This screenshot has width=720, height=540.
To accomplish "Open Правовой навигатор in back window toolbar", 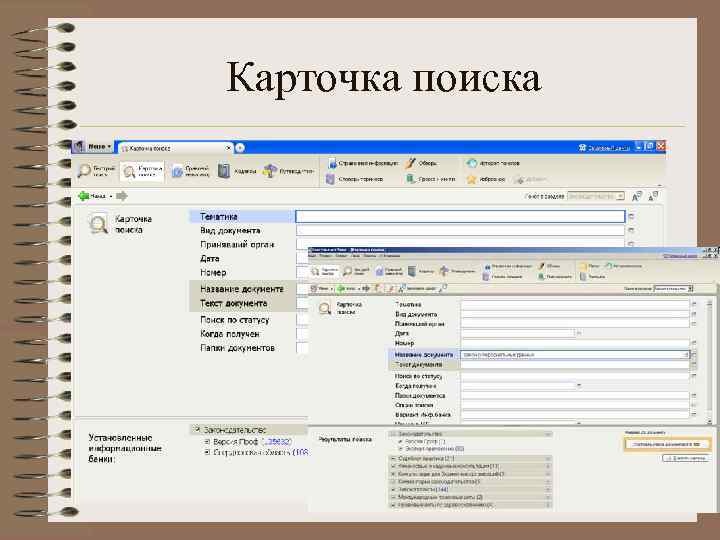I will pyautogui.click(x=190, y=171).
